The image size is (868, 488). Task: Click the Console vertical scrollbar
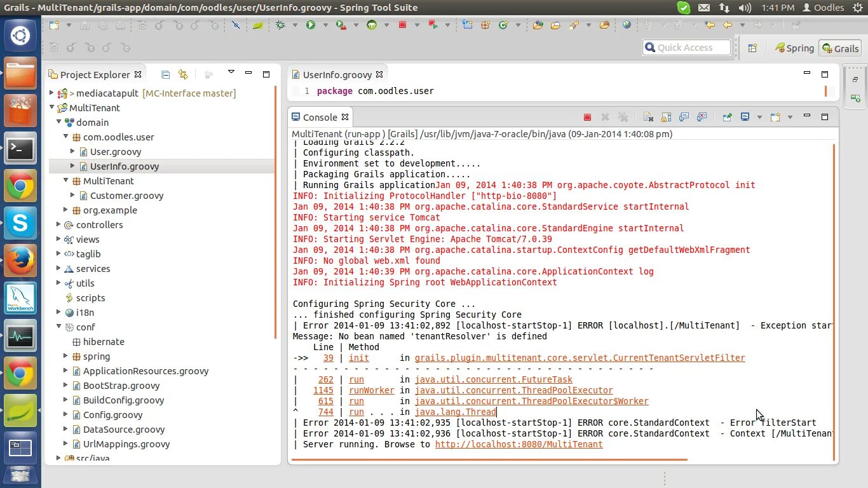(x=834, y=302)
